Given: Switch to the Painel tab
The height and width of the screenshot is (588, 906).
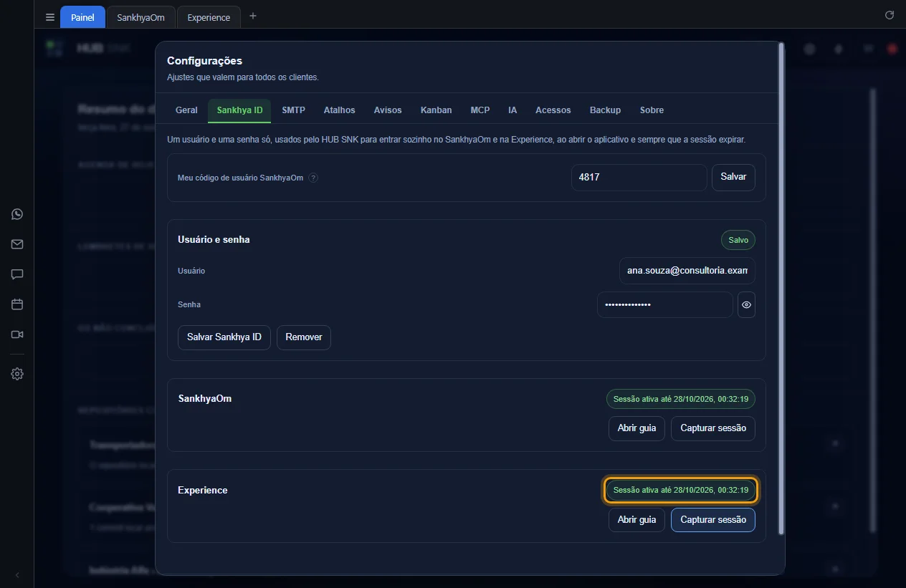Looking at the screenshot, I should pyautogui.click(x=82, y=17).
